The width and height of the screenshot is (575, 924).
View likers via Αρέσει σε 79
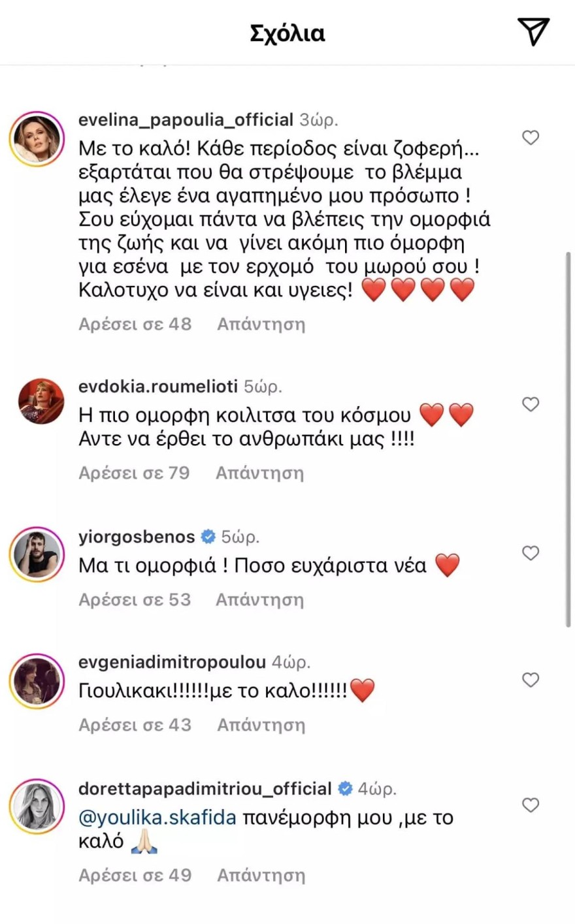point(135,472)
